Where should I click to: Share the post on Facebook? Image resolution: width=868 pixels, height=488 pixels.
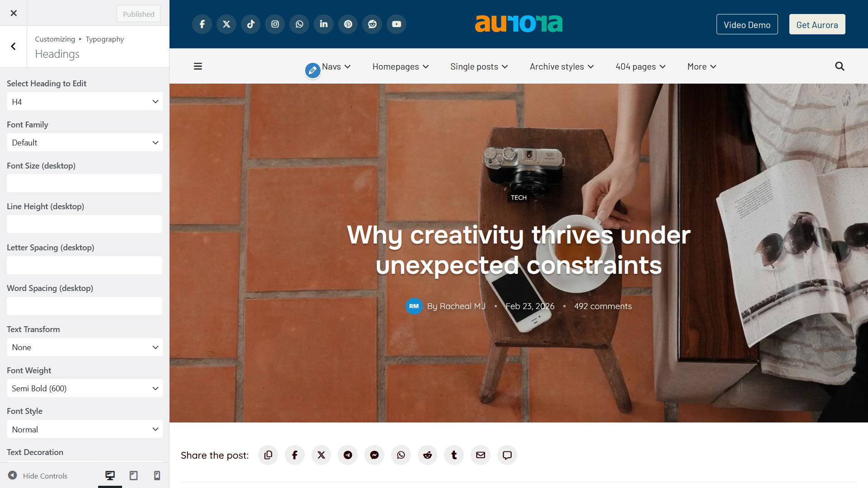coord(295,455)
